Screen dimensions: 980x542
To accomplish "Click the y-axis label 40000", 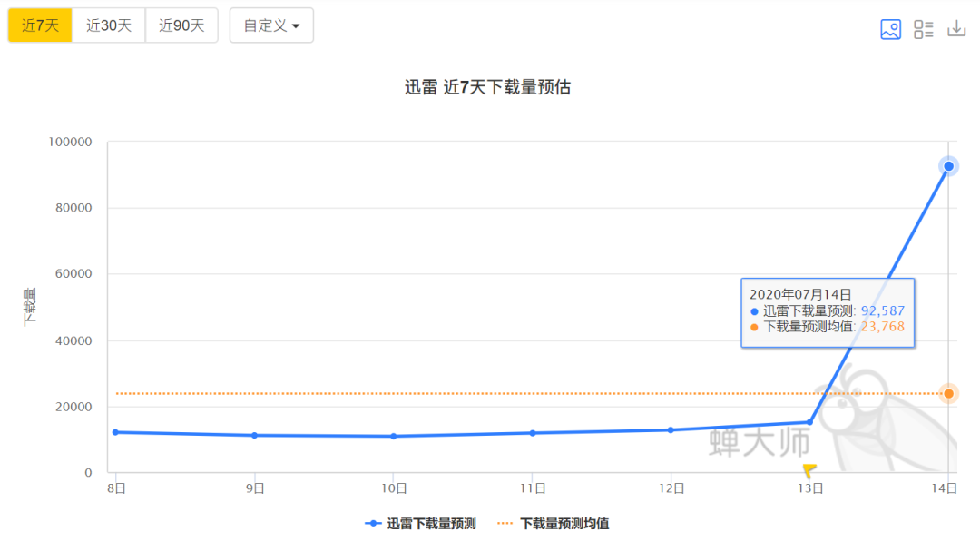I will pyautogui.click(x=73, y=340).
